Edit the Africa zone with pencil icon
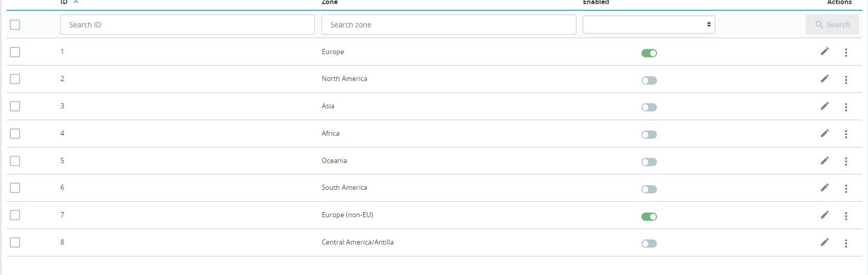The image size is (868, 275). coord(825,134)
